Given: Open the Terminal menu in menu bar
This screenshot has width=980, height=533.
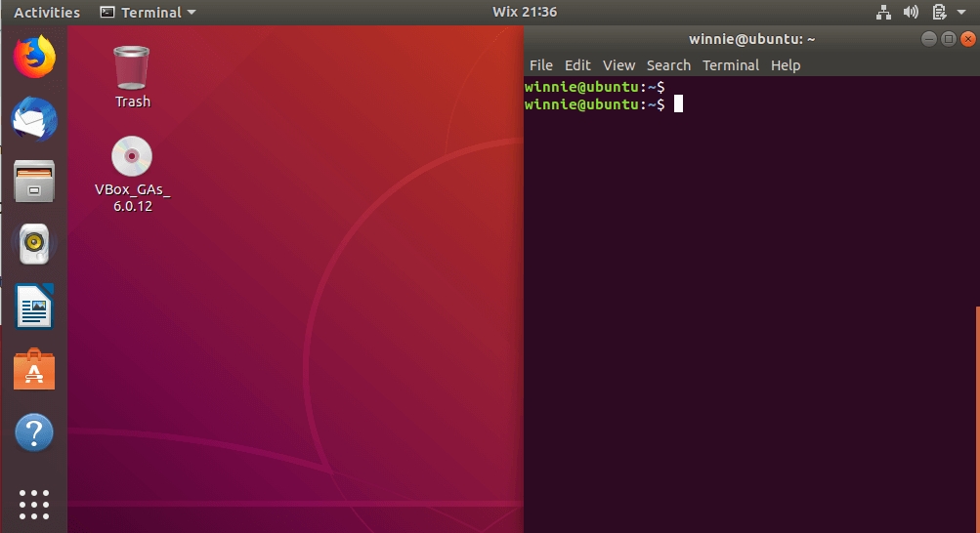Looking at the screenshot, I should click(731, 64).
